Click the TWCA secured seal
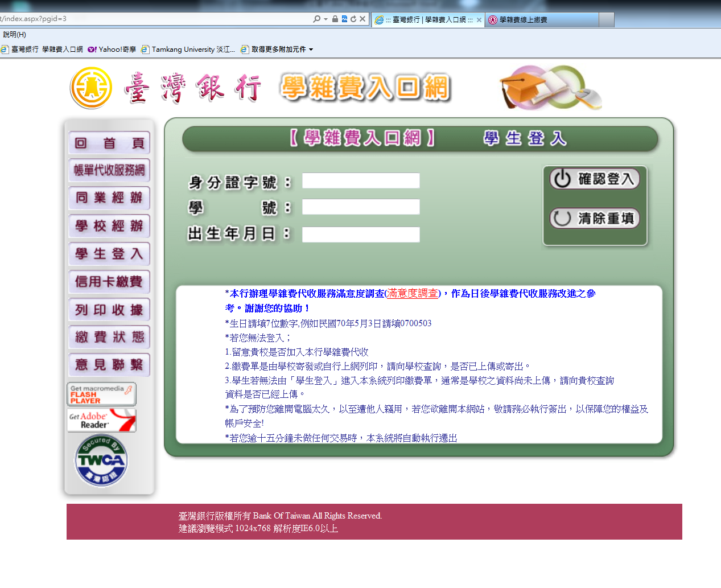 point(101,460)
